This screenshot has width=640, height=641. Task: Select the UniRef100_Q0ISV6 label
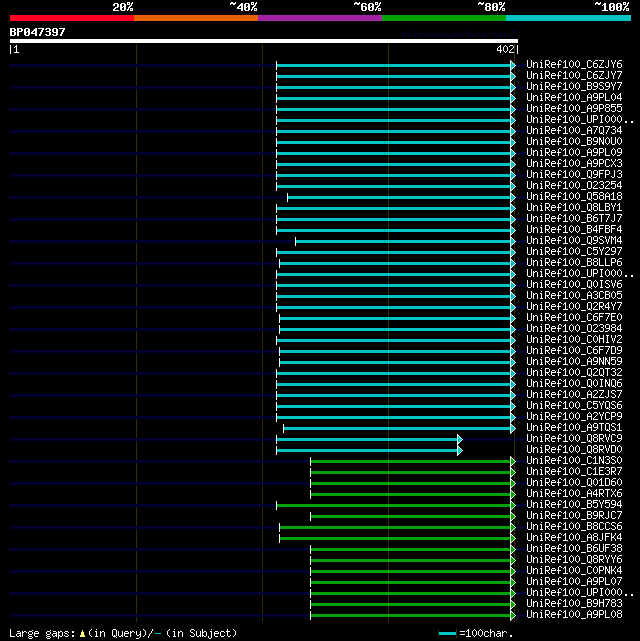coord(574,285)
